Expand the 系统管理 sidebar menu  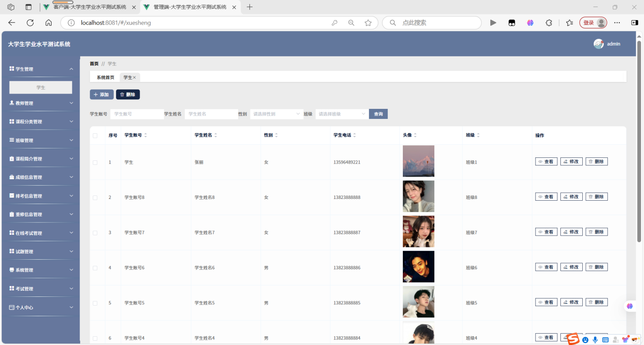click(x=41, y=270)
